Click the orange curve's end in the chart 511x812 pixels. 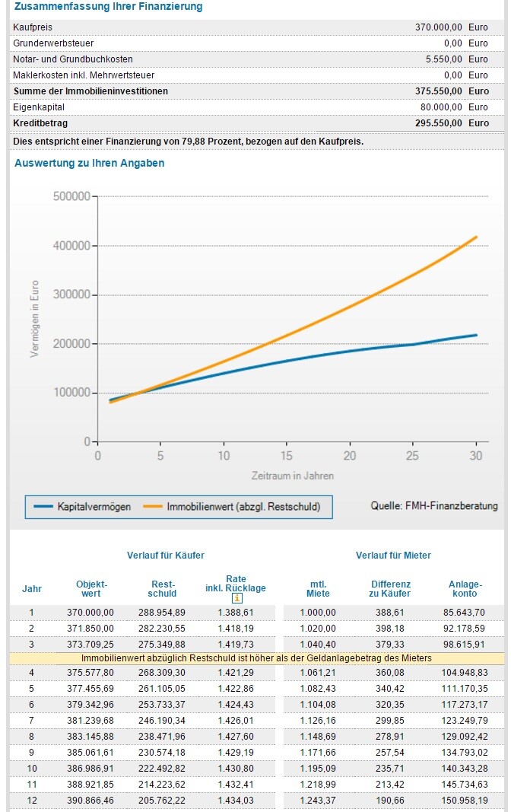coord(476,237)
